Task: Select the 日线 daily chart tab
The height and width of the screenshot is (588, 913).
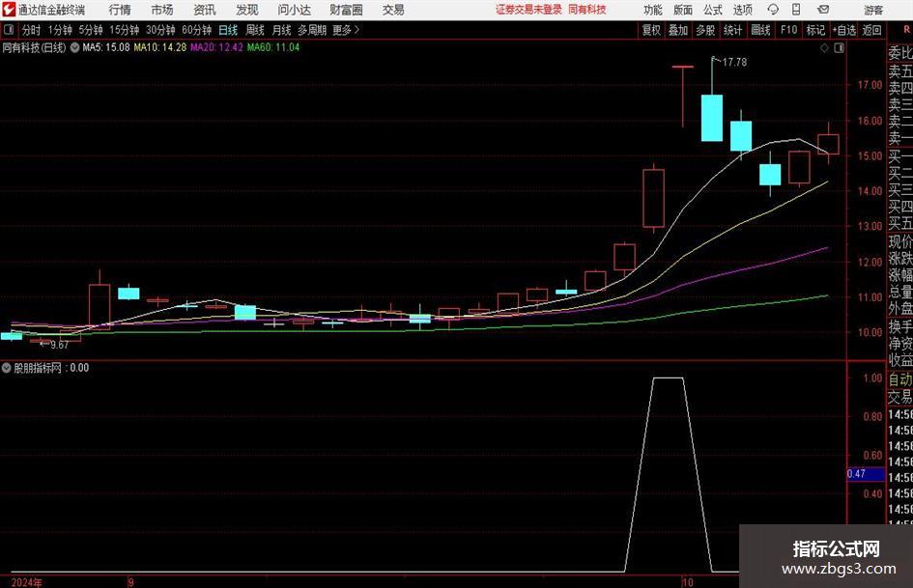Action: point(228,30)
